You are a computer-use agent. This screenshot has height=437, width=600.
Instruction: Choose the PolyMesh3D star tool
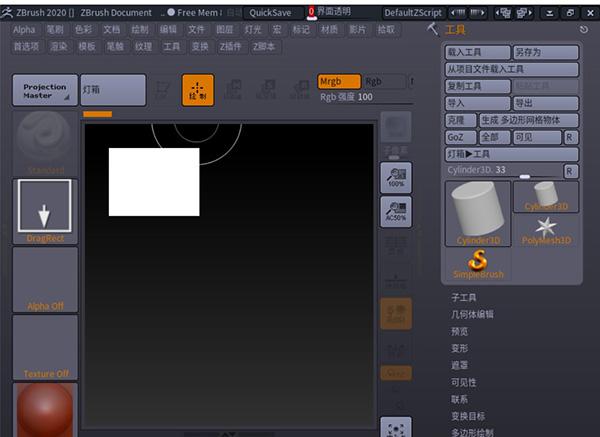[546, 230]
